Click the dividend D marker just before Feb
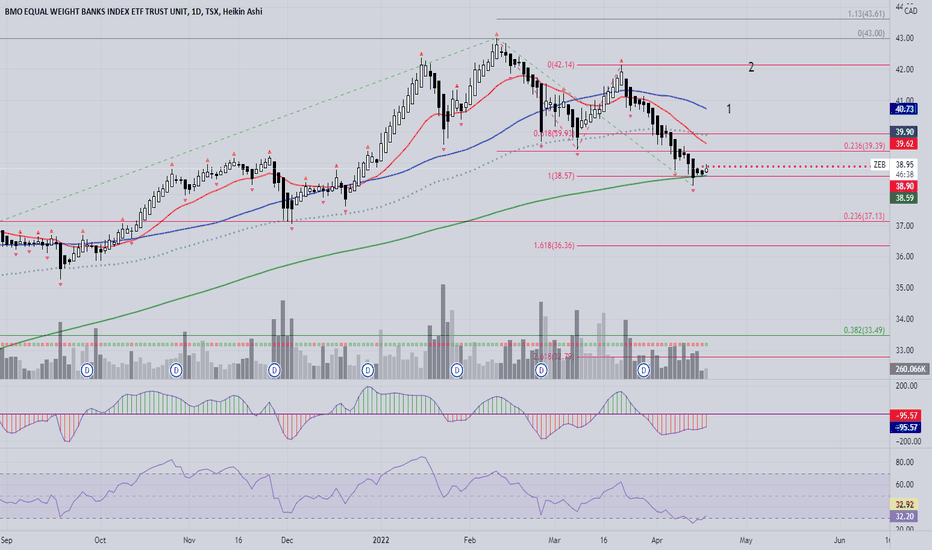932x550 pixels. pos(456,370)
